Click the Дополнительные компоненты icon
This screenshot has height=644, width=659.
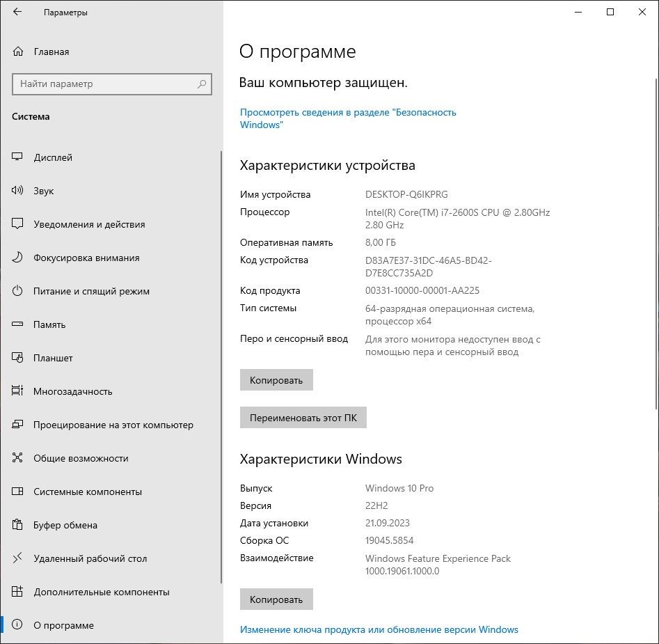pyautogui.click(x=17, y=591)
